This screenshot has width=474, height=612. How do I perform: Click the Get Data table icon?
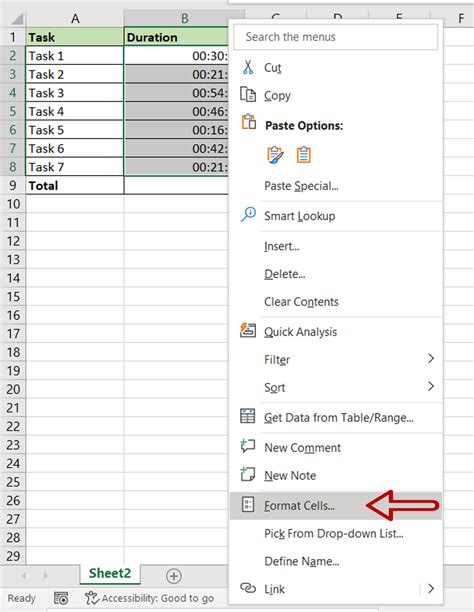click(x=248, y=416)
